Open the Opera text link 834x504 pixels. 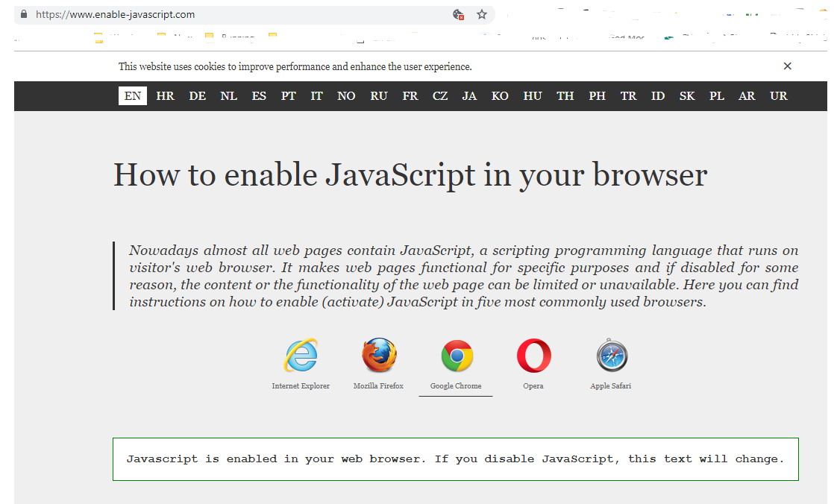tap(533, 386)
